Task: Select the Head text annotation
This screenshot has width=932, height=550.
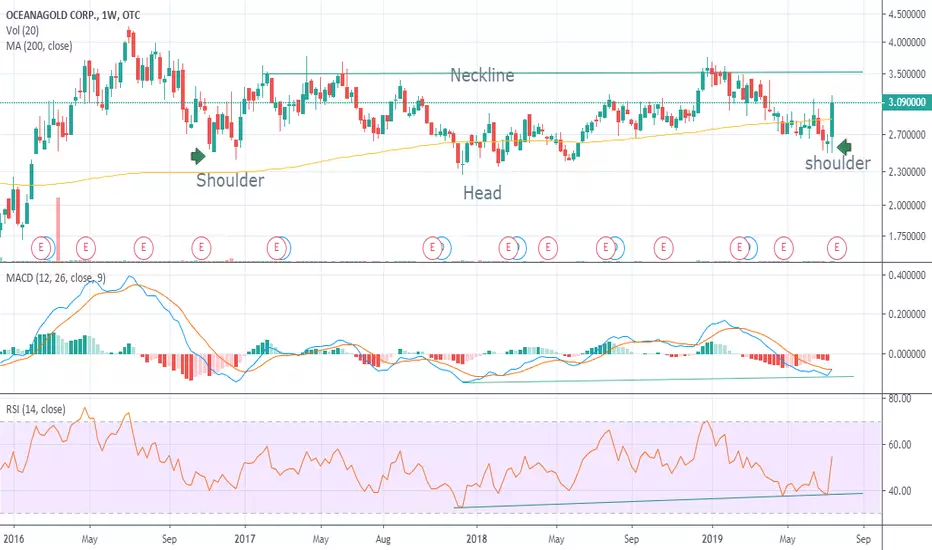Action: (x=482, y=193)
